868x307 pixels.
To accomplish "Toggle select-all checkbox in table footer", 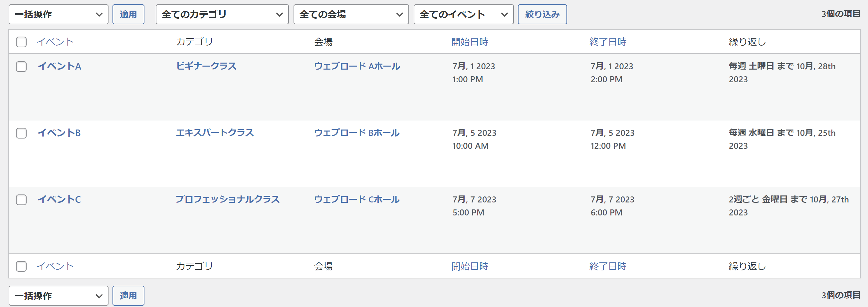I will [x=21, y=266].
